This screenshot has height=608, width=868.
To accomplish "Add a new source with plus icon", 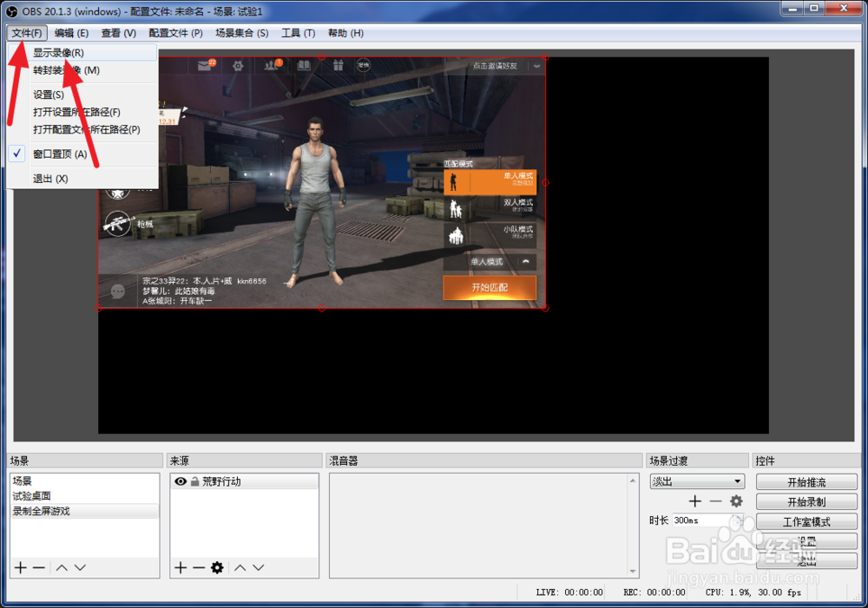I will (181, 567).
